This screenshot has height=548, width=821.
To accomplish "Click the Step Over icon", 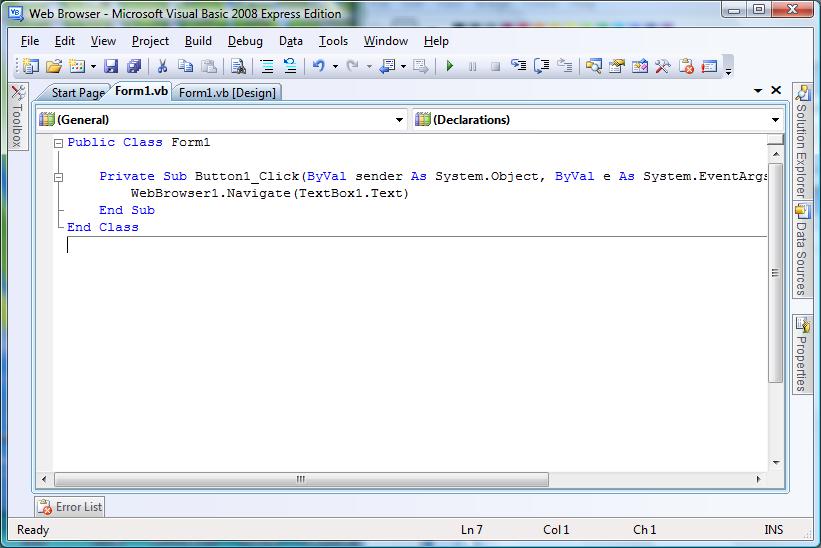I will (x=541, y=66).
